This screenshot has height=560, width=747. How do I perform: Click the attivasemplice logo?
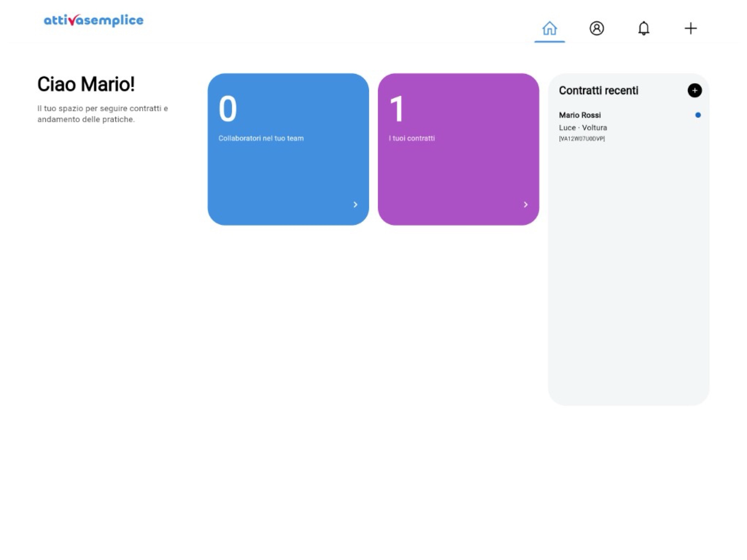(x=94, y=20)
